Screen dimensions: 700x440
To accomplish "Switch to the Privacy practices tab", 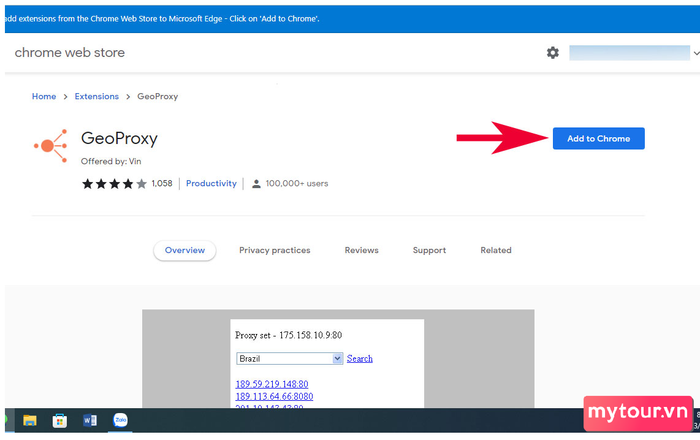I will pyautogui.click(x=275, y=250).
